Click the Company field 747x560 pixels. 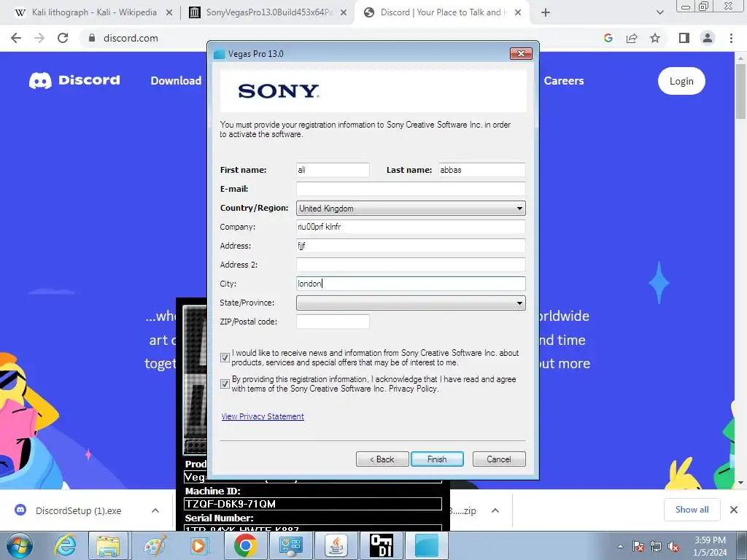coord(411,227)
